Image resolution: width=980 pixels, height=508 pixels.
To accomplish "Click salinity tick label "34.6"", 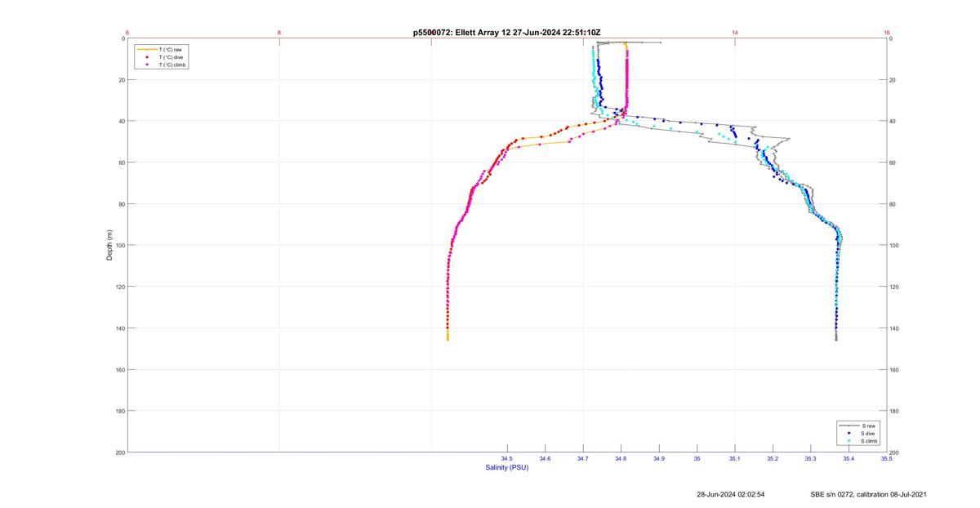I will click(545, 459).
